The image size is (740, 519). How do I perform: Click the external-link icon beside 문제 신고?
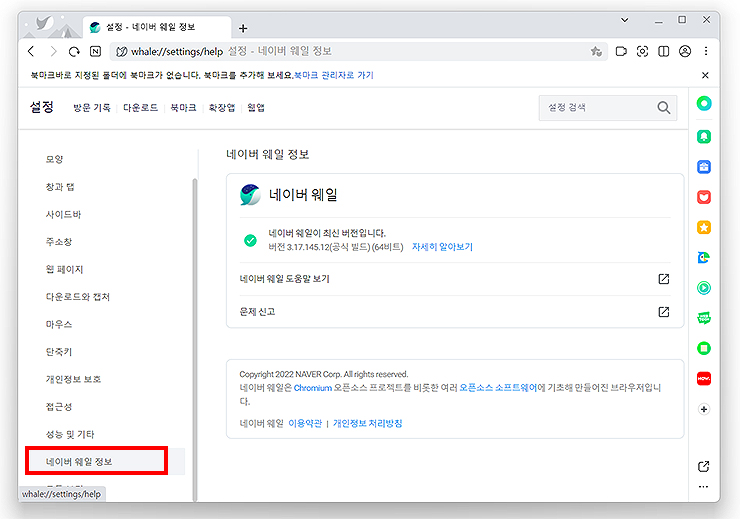pos(664,311)
